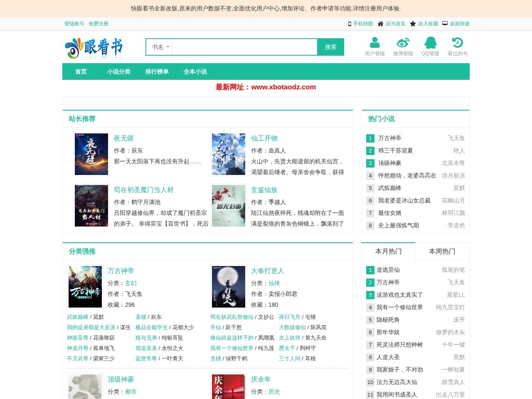Viewport: 532px width, 399px height.
Task: Click the 用户登陆 user login icon
Action: click(x=374, y=43)
